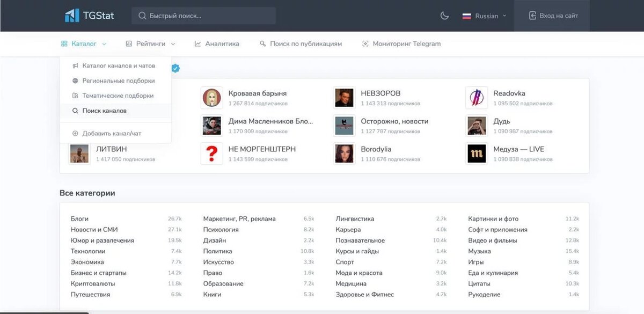
Task: Click the magnifier icon in the search bar
Action: pos(142,16)
